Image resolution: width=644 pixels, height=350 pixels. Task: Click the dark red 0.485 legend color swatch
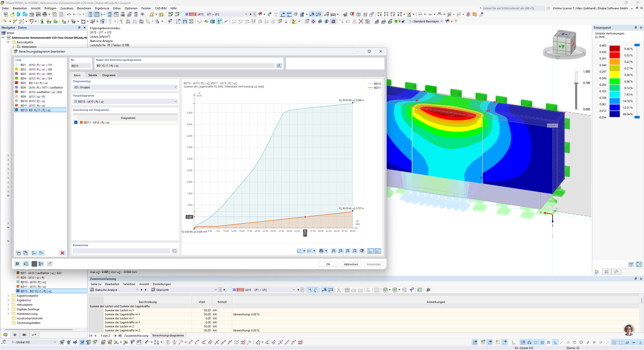point(615,49)
